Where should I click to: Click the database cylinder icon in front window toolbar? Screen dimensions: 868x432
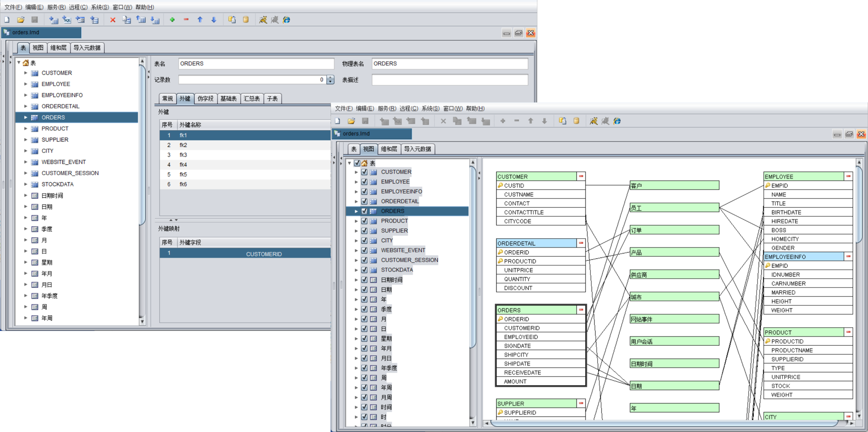pos(576,121)
